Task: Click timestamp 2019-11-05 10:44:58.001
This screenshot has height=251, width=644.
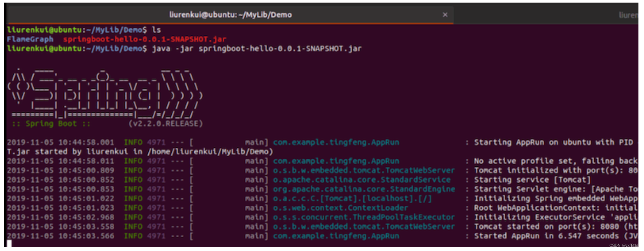Action: click(x=60, y=142)
